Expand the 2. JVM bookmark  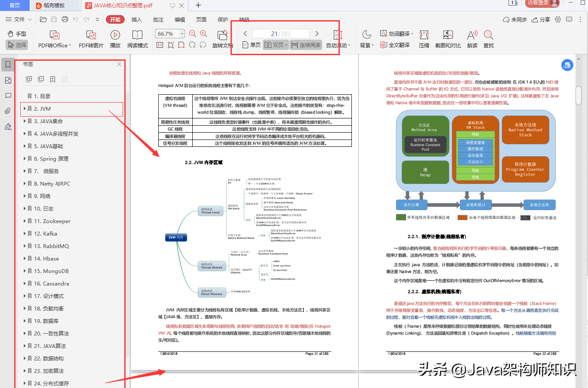point(25,109)
